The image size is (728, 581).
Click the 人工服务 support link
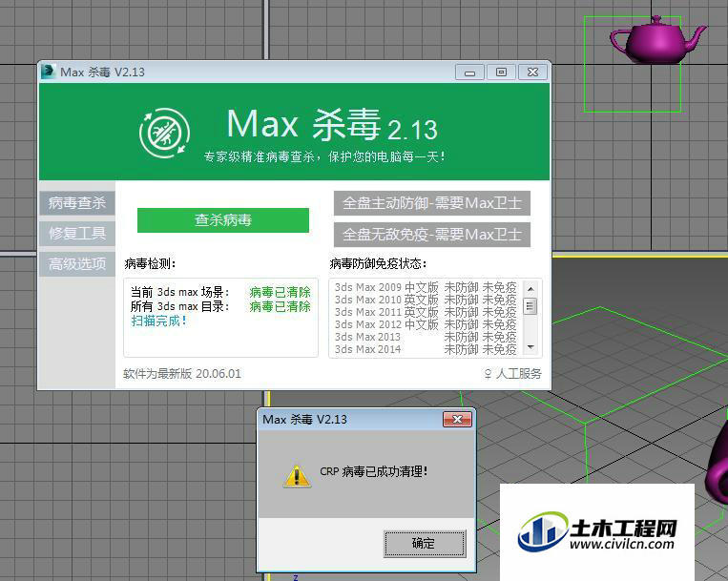512,374
